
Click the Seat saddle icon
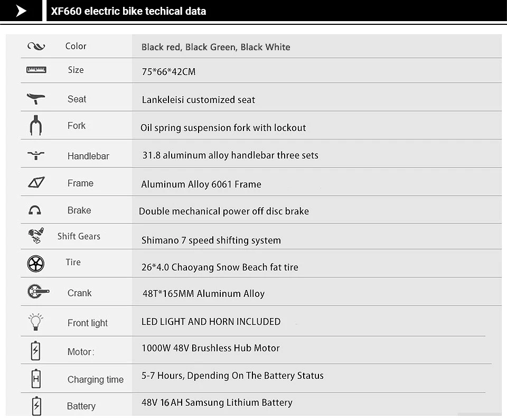point(36,98)
